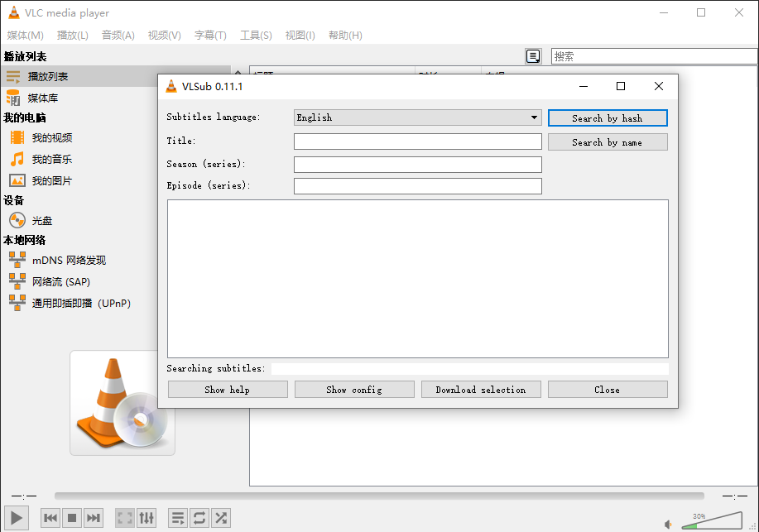
Task: Click Download selection button
Action: (481, 390)
